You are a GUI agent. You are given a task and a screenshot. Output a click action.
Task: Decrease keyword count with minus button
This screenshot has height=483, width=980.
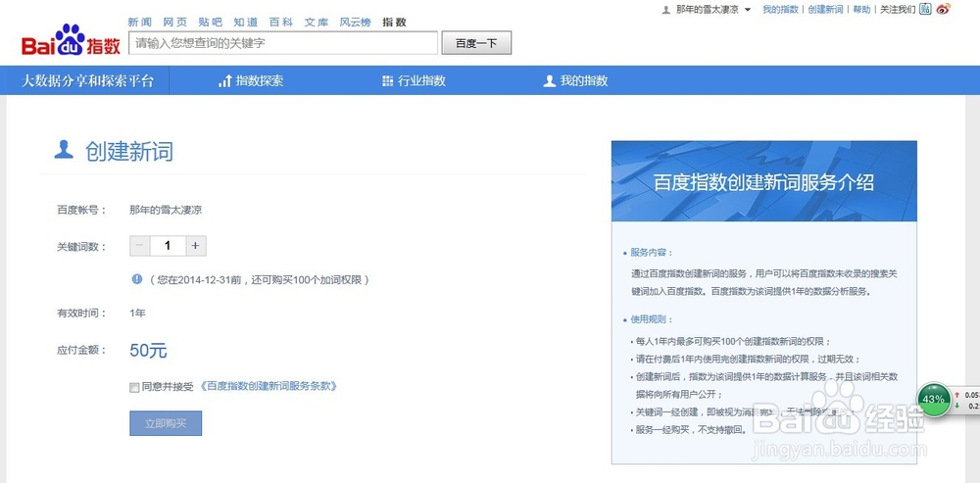coord(139,246)
